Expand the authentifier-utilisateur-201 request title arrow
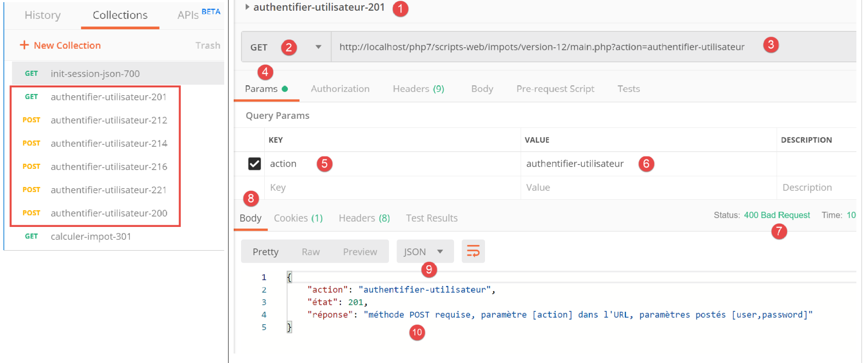Screen dimensions: 868x363 coord(247,7)
